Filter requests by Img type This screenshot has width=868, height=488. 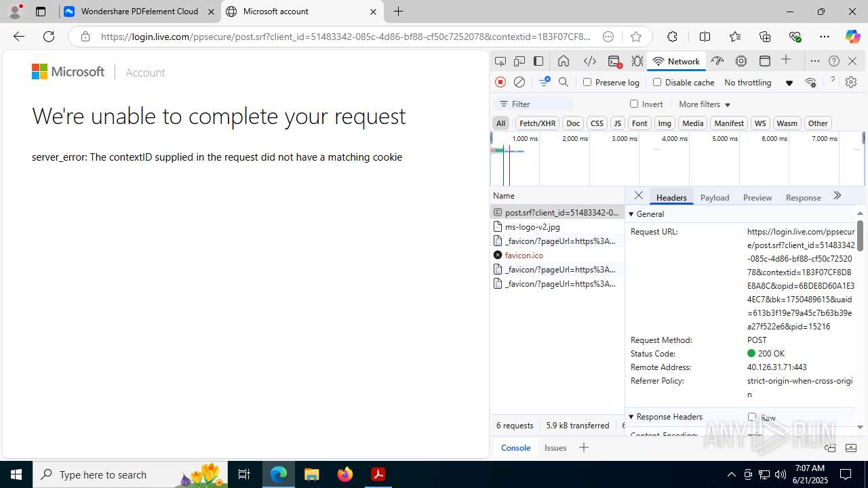[665, 123]
